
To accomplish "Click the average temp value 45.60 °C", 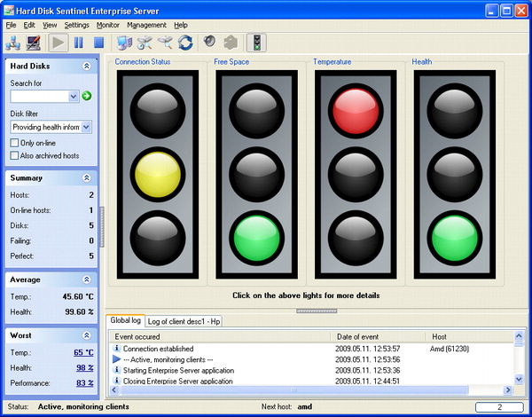I will [78, 297].
